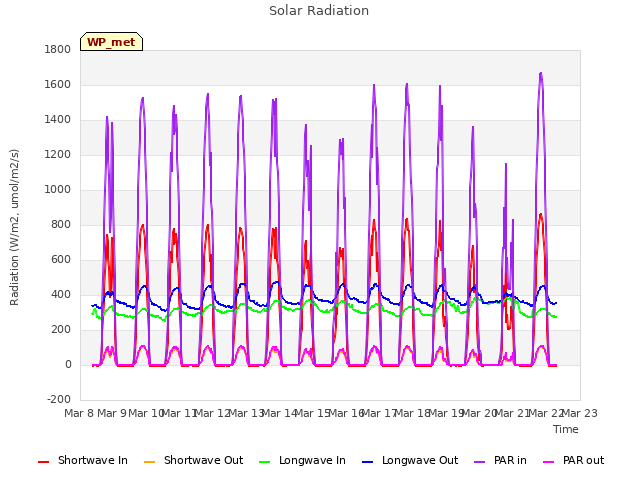Click the Mar 19 x-axis label
Viewport: 640px width, 480px height.
(446, 413)
